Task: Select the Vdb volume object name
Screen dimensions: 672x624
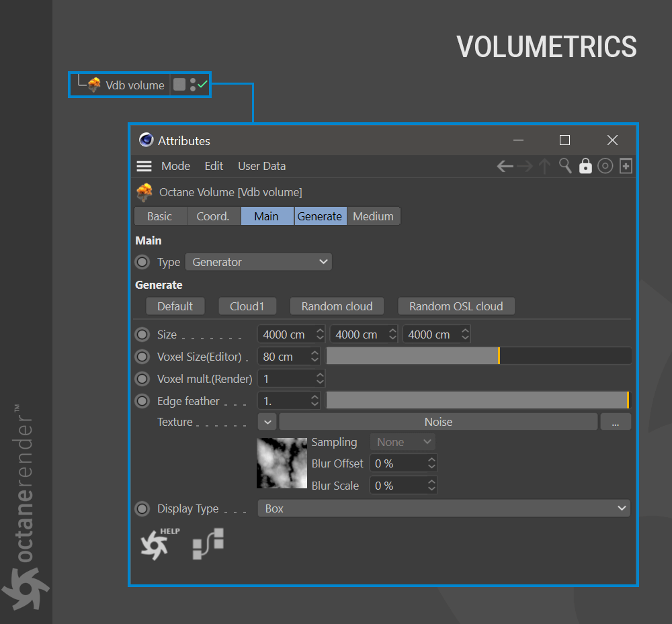Action: pos(135,85)
